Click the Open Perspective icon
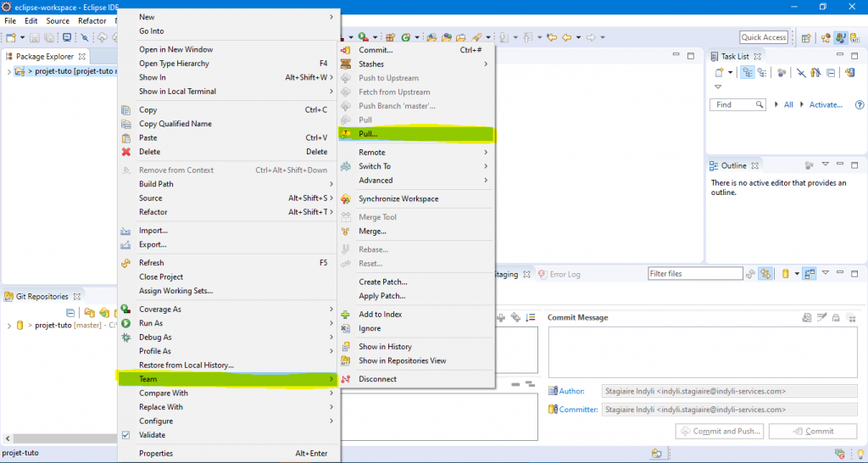The image size is (868, 463). pyautogui.click(x=806, y=37)
